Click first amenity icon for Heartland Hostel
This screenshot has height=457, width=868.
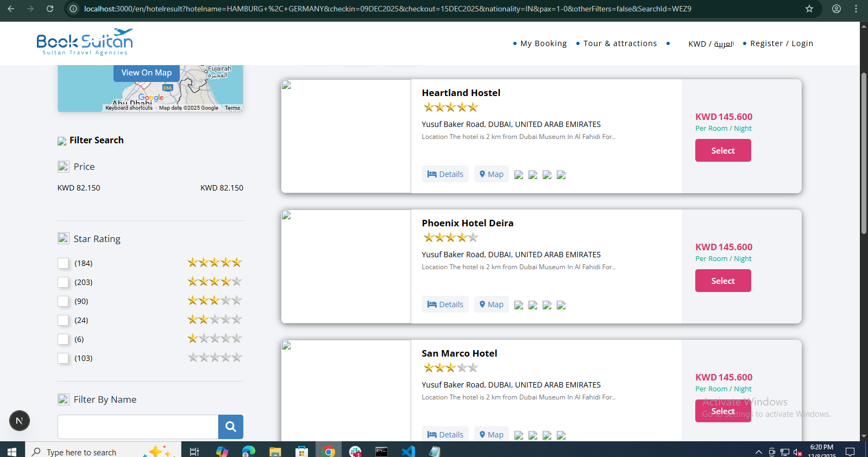click(519, 175)
